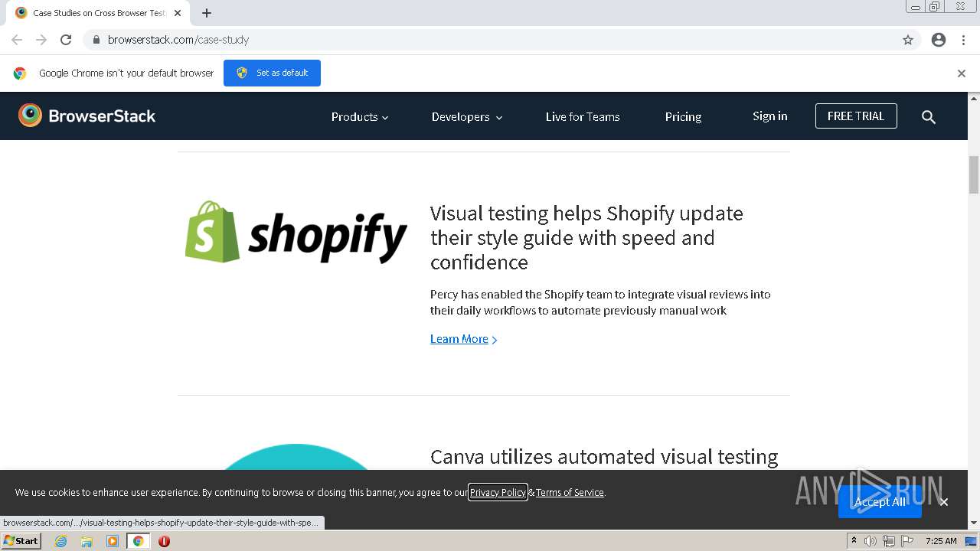
Task: Open the Privacy Policy link
Action: [x=498, y=492]
